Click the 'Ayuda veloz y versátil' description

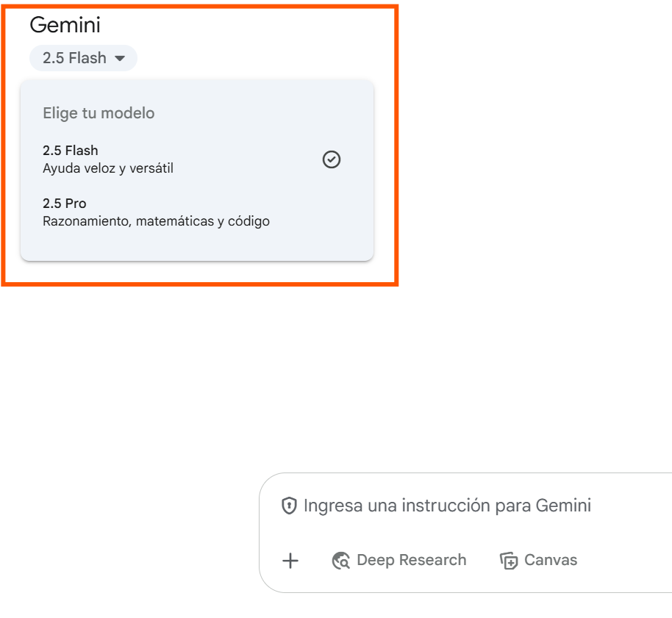pos(108,168)
